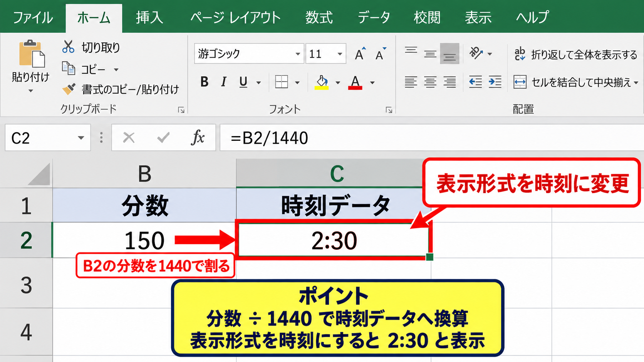Click the Cancel X formula button
The height and width of the screenshot is (362, 644).
[129, 137]
